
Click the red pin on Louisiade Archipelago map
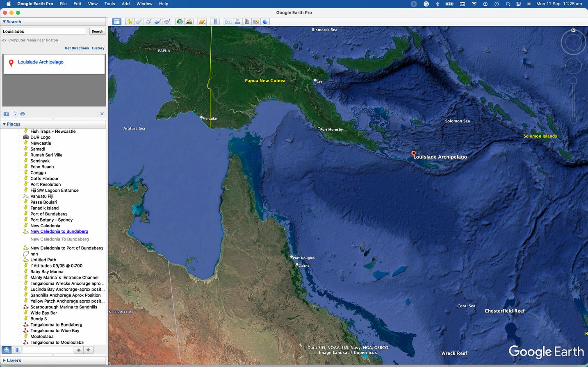[413, 154]
